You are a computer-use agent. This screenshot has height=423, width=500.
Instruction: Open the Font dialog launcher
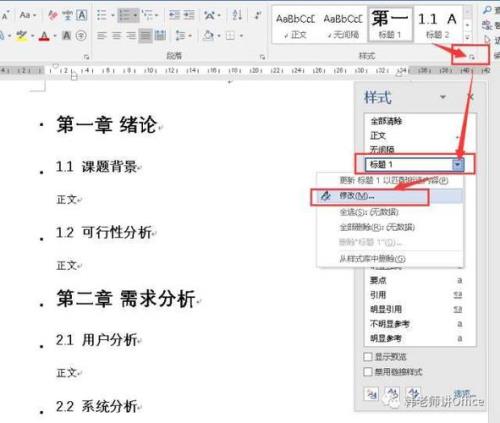click(87, 57)
